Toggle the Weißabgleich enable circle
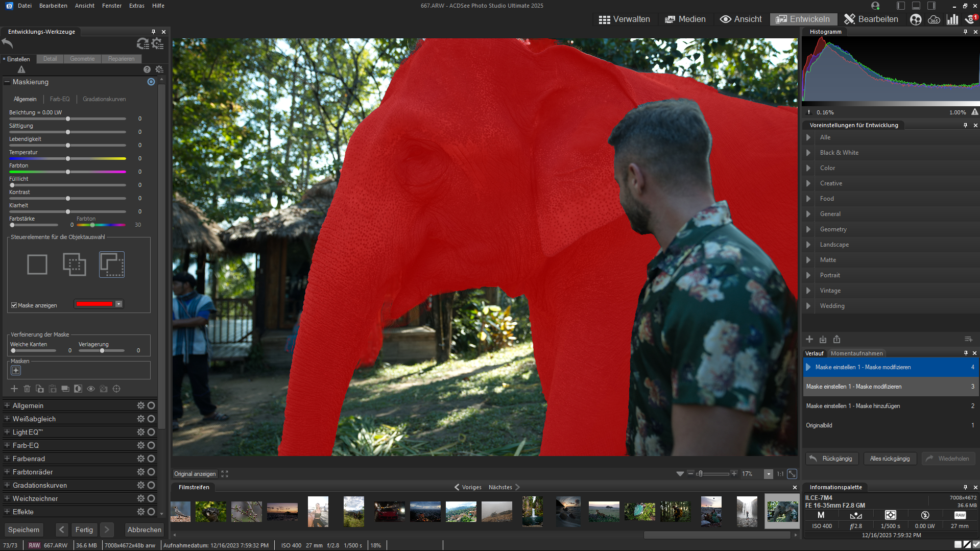Viewport: 980px width, 551px height. pyautogui.click(x=151, y=419)
